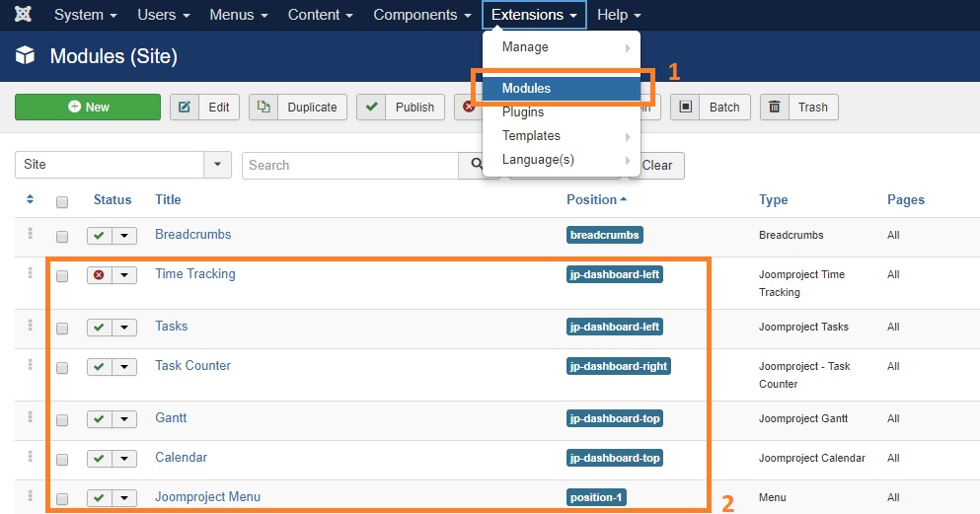Toggle published status of Breadcrumbs module

click(100, 236)
